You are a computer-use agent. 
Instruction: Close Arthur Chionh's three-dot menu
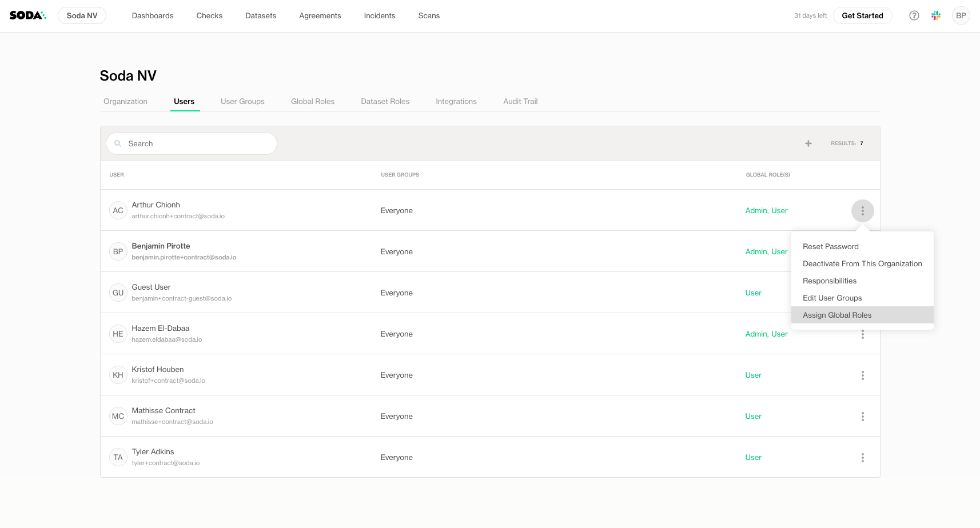pos(863,211)
